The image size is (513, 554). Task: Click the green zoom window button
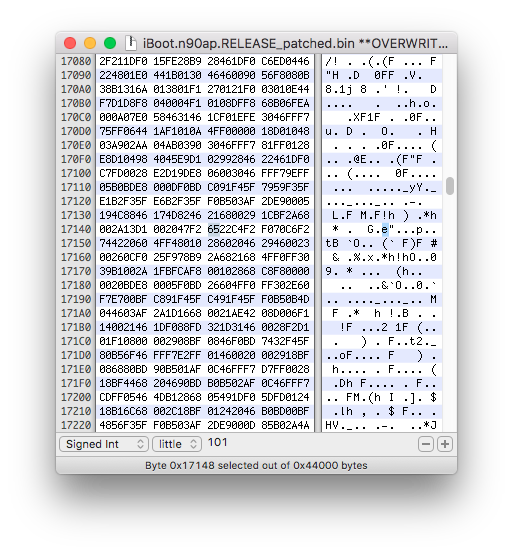[x=110, y=43]
